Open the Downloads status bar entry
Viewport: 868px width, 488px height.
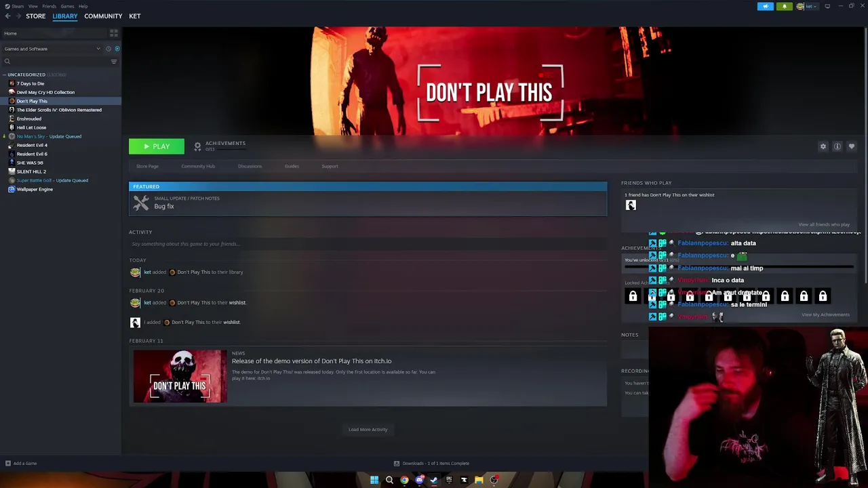point(432,464)
